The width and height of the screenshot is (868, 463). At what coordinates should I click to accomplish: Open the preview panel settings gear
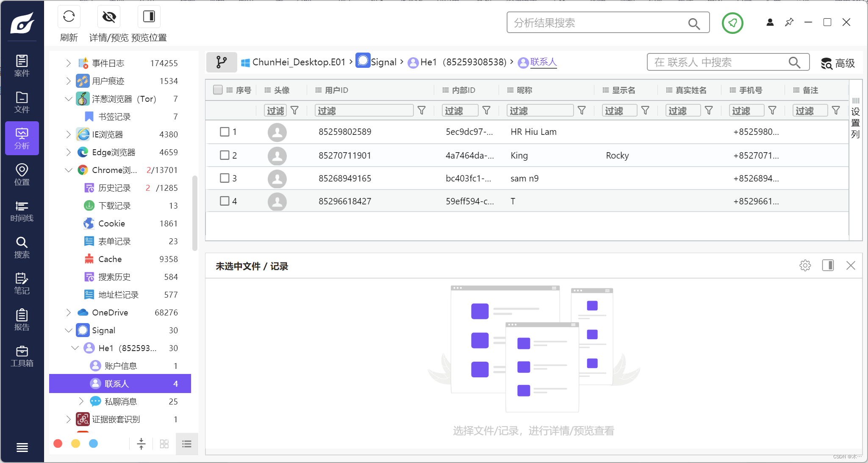(x=805, y=265)
